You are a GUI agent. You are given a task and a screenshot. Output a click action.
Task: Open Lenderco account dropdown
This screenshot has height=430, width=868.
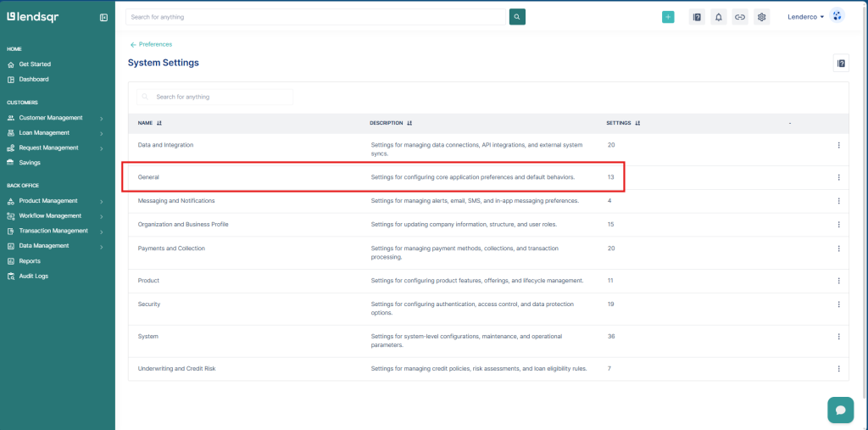805,17
